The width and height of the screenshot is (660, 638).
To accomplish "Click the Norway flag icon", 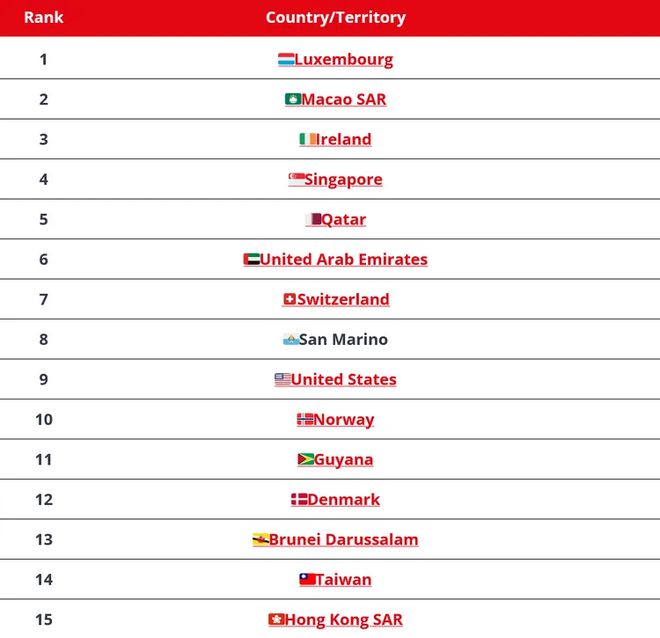I will click(x=305, y=420).
